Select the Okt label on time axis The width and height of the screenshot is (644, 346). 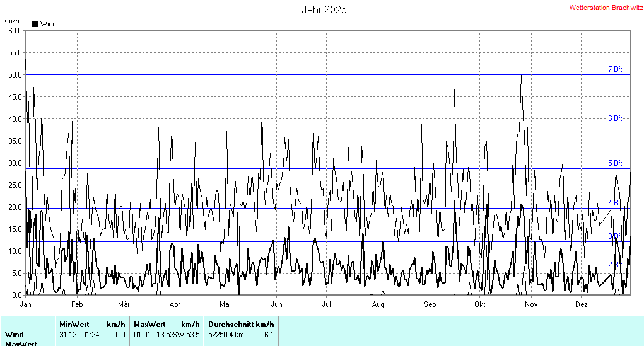[x=480, y=304]
